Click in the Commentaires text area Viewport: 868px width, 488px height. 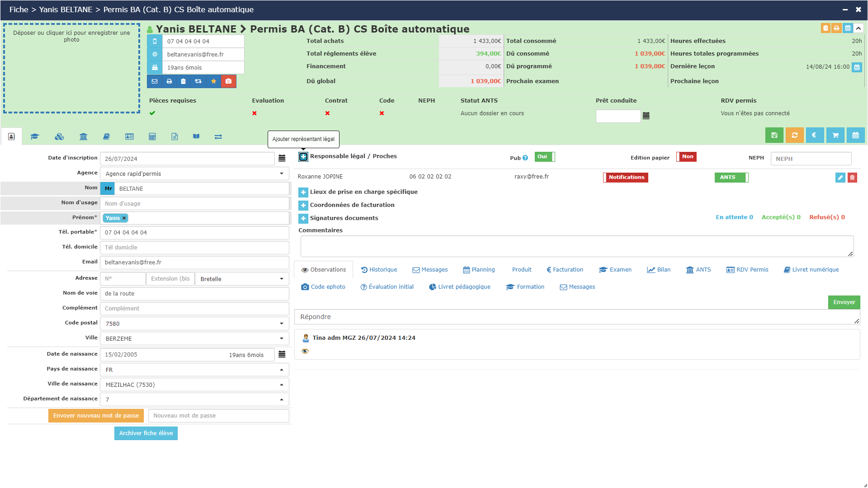coord(577,246)
